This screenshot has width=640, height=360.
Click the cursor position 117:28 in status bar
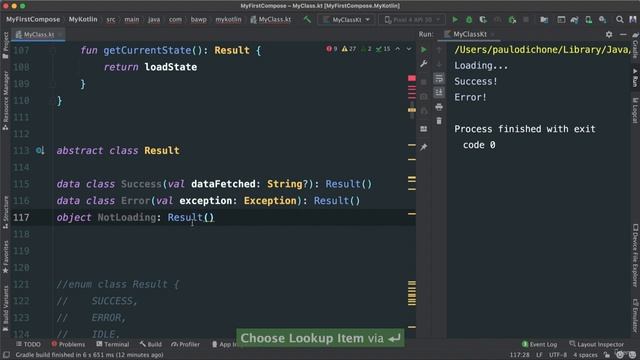point(519,355)
